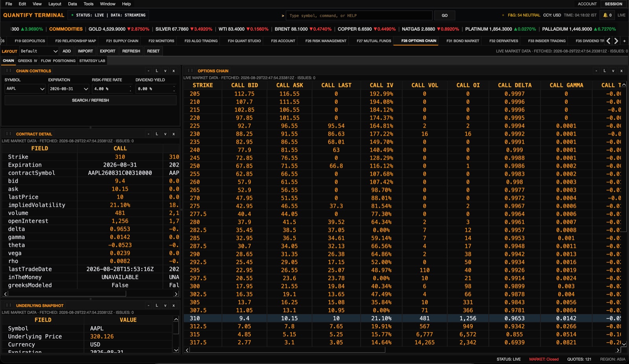629x364 pixels.
Task: Click the ADD layout button
Action: coord(67,51)
